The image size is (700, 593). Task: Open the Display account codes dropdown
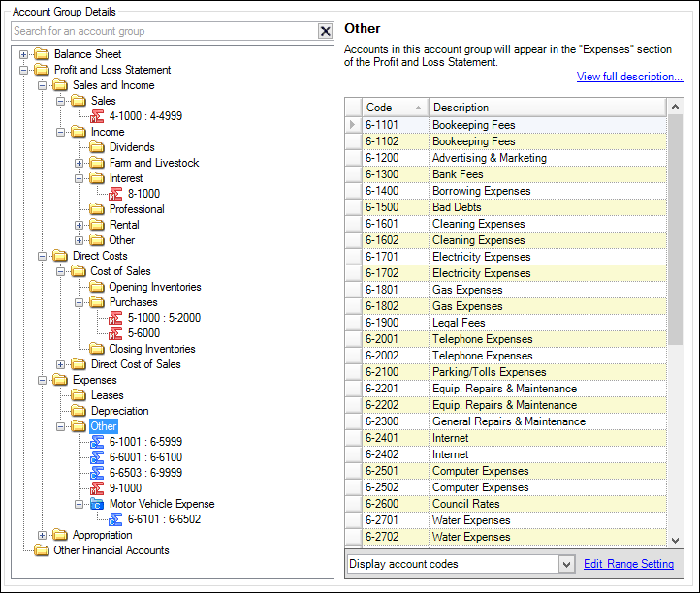567,564
